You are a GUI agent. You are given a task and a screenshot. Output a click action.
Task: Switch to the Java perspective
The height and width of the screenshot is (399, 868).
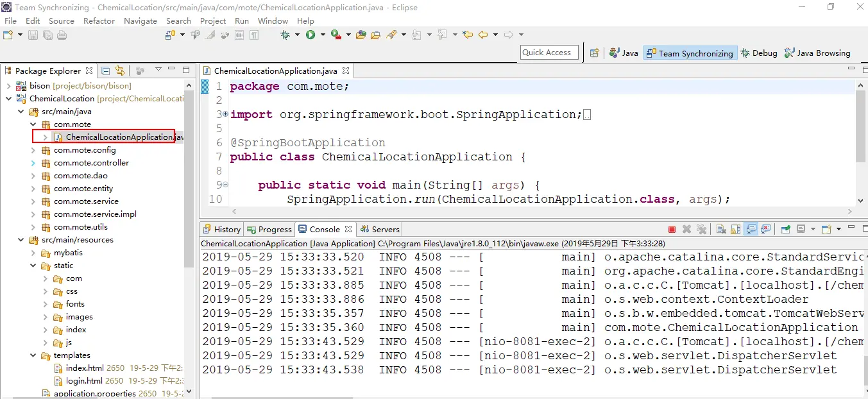pyautogui.click(x=624, y=53)
